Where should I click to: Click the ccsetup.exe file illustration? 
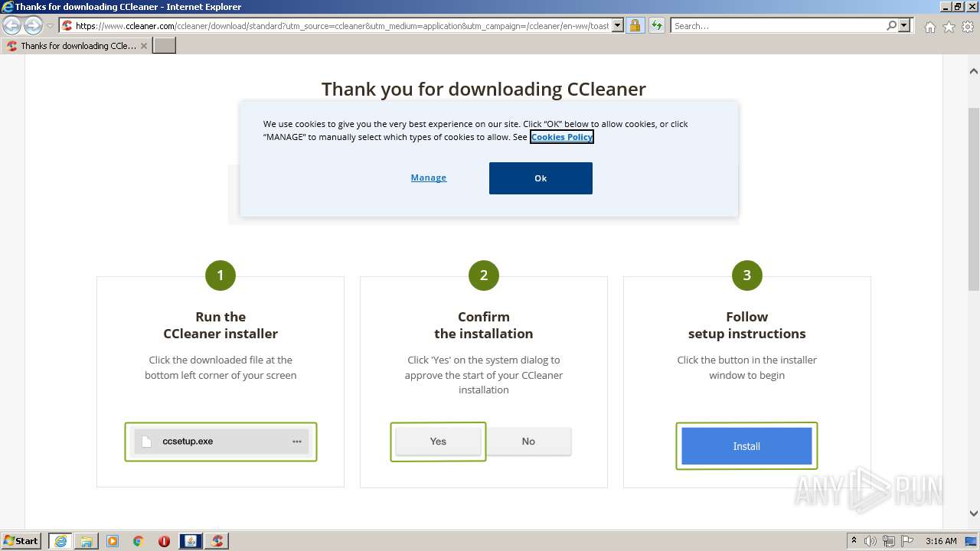pos(220,442)
